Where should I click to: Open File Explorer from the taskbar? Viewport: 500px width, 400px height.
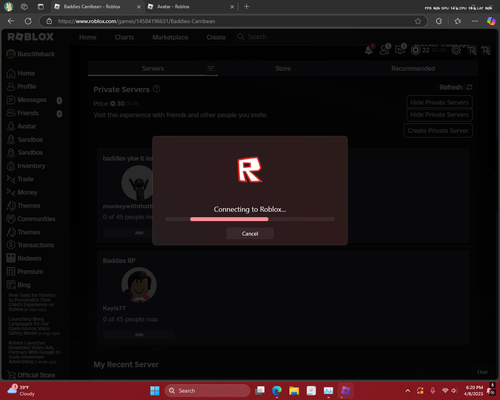294,390
